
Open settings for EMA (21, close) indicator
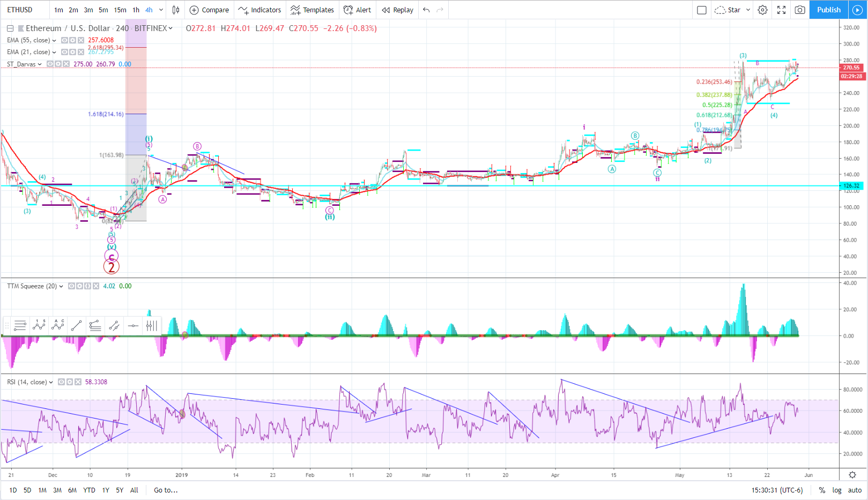click(x=72, y=52)
